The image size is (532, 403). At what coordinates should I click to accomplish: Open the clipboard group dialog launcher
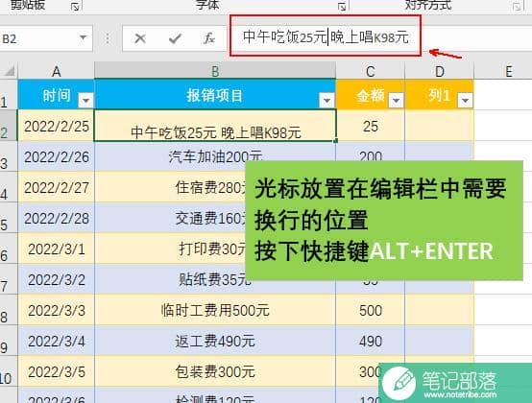75,7
